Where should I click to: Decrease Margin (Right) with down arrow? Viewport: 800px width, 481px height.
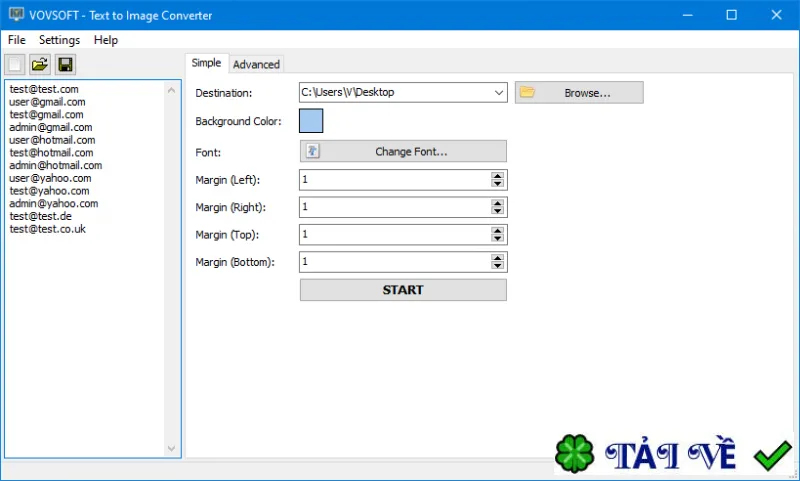point(497,211)
